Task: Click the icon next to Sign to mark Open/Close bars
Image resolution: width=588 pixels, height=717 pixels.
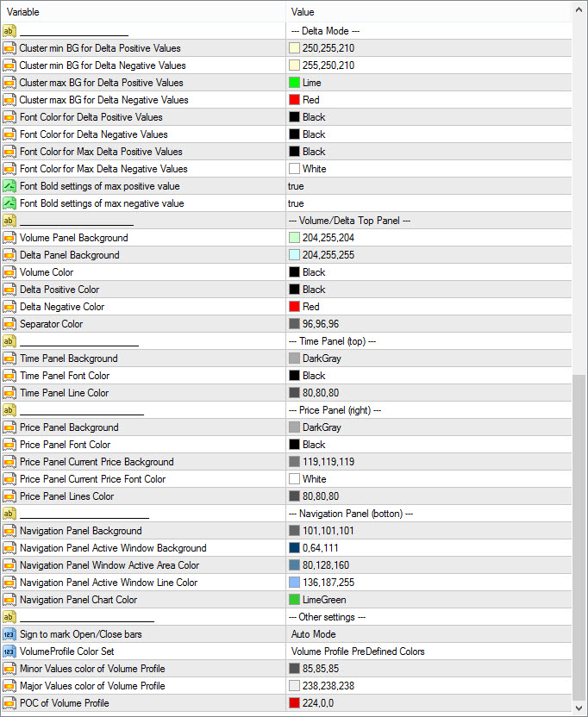Action: click(9, 634)
